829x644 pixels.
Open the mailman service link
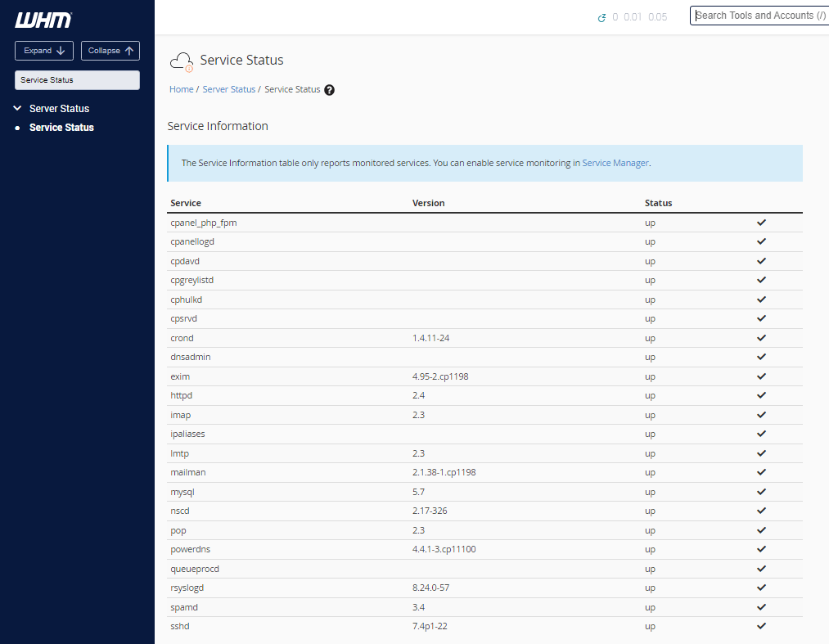point(187,472)
